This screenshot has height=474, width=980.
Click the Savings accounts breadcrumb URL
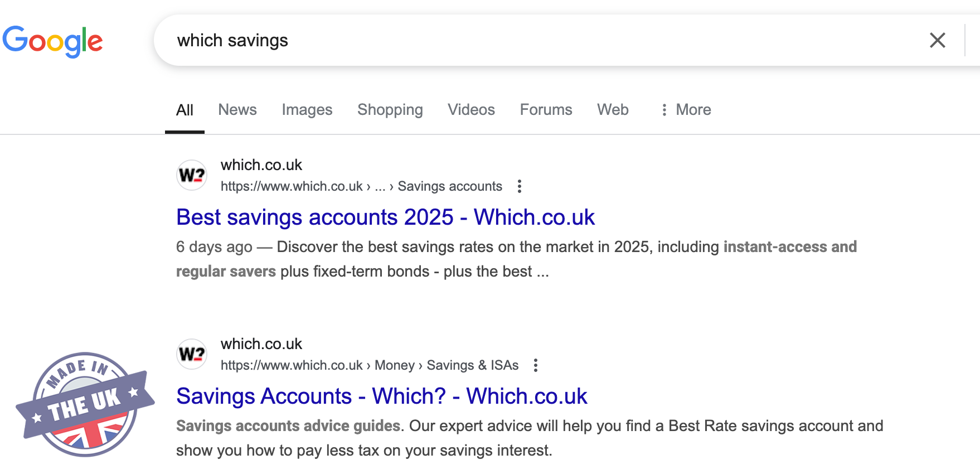(x=361, y=186)
